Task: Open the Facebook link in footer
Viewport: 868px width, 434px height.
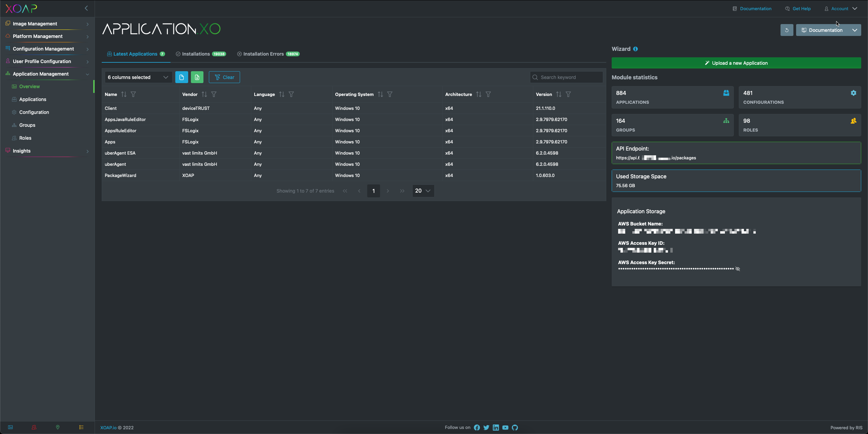Action: click(477, 428)
